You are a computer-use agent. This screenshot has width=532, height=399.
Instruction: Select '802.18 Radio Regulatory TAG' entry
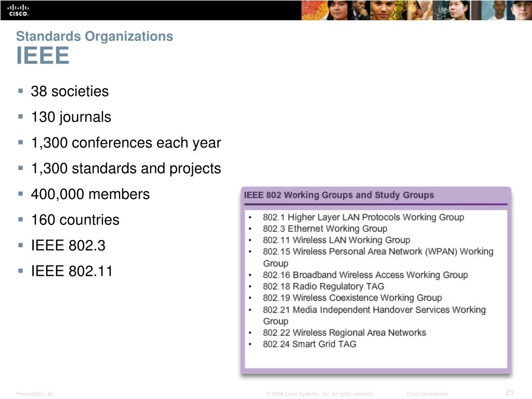(323, 286)
